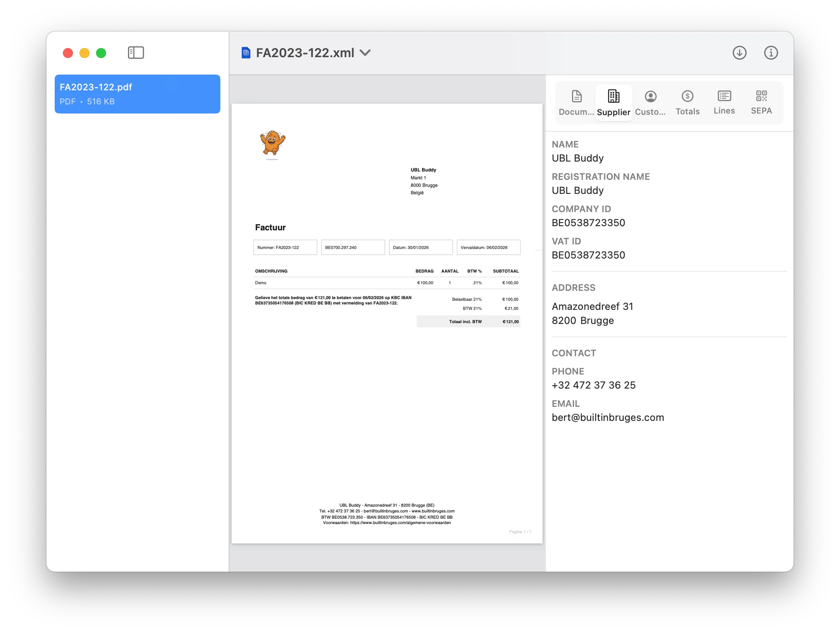This screenshot has width=840, height=633.
Task: Click the green zoom traffic light
Action: point(100,53)
